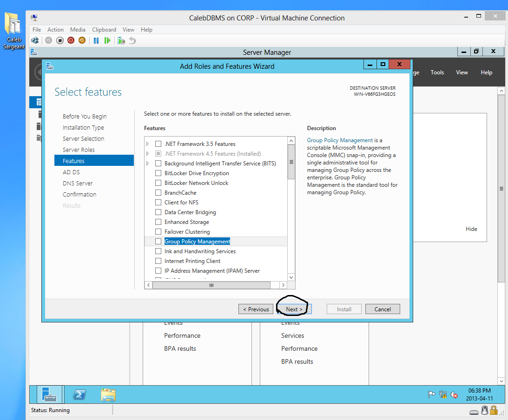Image resolution: width=508 pixels, height=420 pixels.
Task: Click Virtual Machine Connection title icon
Action: [34, 18]
